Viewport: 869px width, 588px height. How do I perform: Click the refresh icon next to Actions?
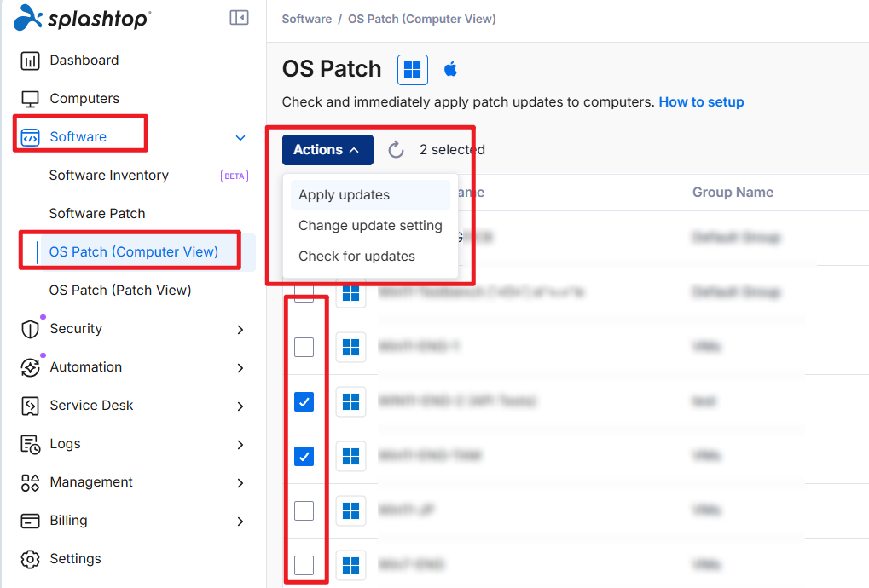click(396, 149)
